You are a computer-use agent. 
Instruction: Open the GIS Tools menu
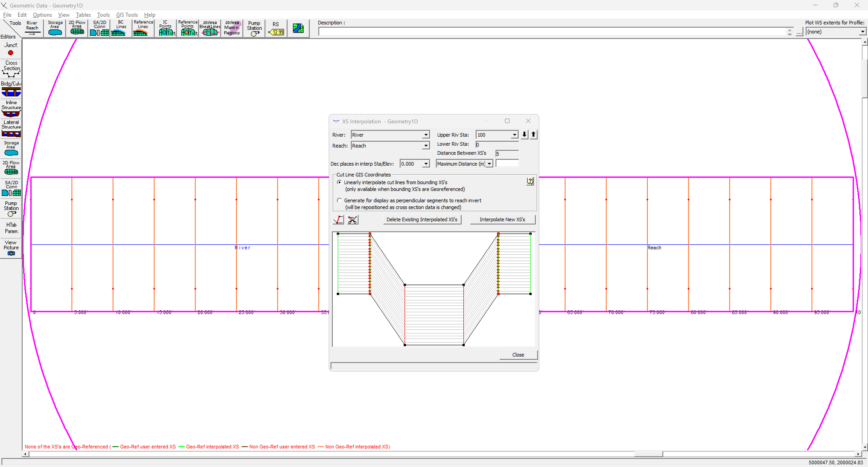127,15
